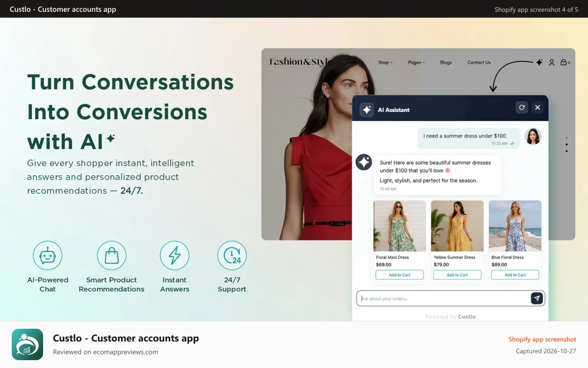The width and height of the screenshot is (588, 368).
Task: Click the 'AI Assistant' chat title
Action: 393,110
